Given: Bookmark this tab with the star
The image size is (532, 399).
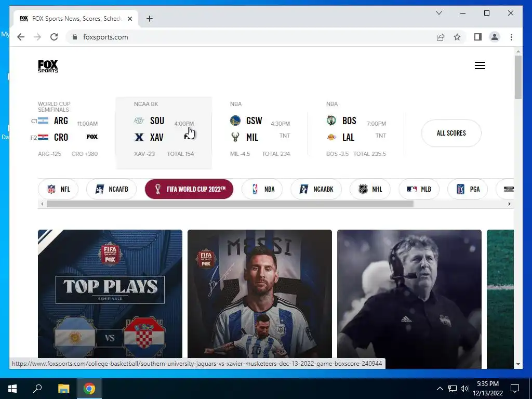Looking at the screenshot, I should click(x=457, y=37).
